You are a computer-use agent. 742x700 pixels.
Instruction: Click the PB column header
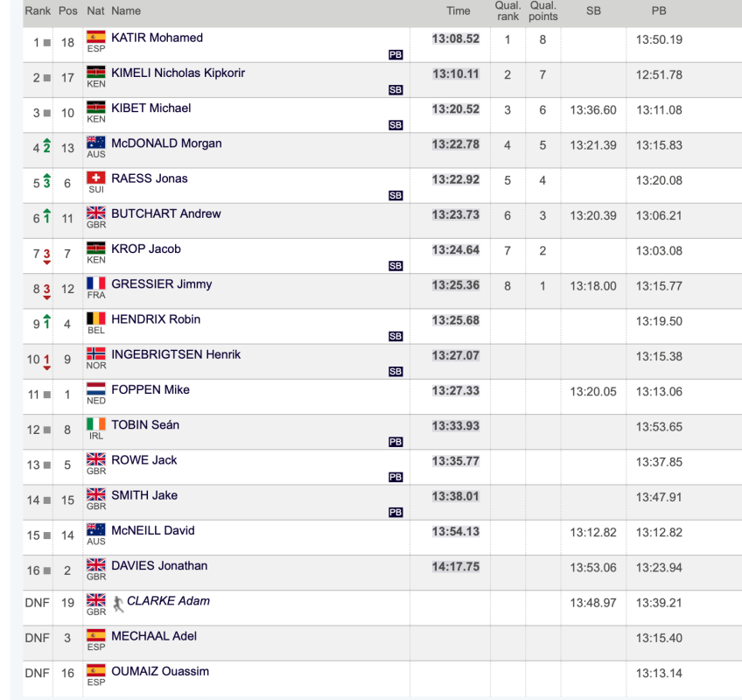click(659, 10)
